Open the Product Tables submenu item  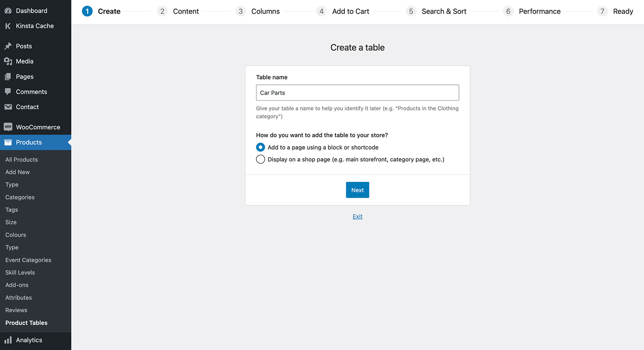[x=26, y=323]
